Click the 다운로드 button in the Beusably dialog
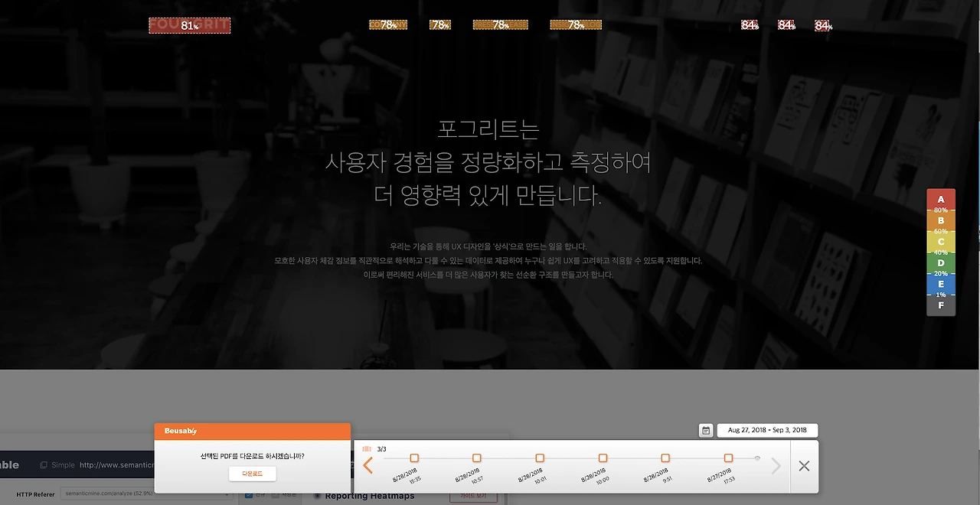This screenshot has height=505, width=980. tap(252, 474)
